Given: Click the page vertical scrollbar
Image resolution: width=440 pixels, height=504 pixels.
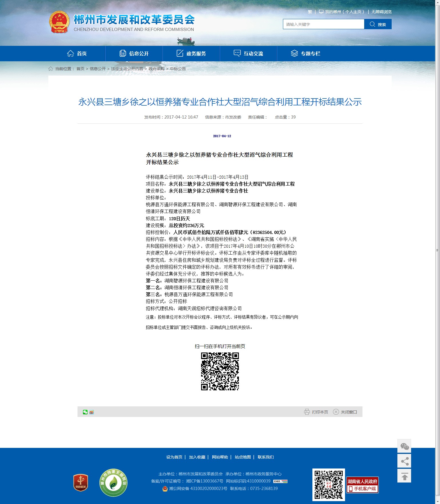Looking at the screenshot, I should coord(437,250).
